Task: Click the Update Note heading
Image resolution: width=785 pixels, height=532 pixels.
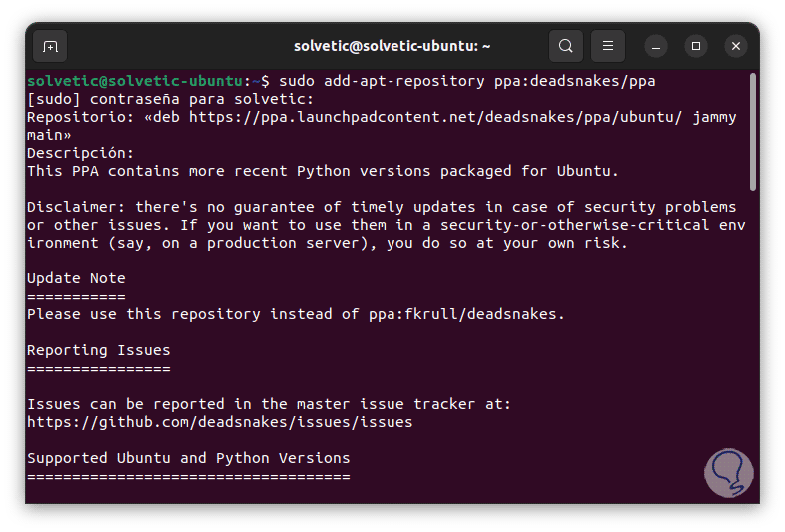Action: click(x=76, y=278)
